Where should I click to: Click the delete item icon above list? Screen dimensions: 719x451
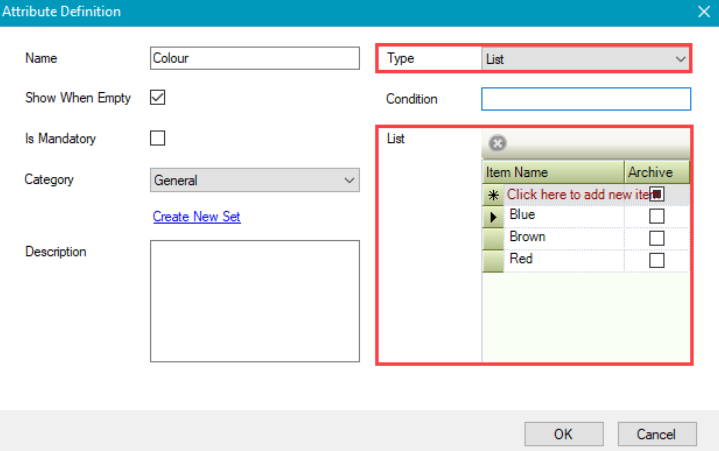[x=497, y=145]
